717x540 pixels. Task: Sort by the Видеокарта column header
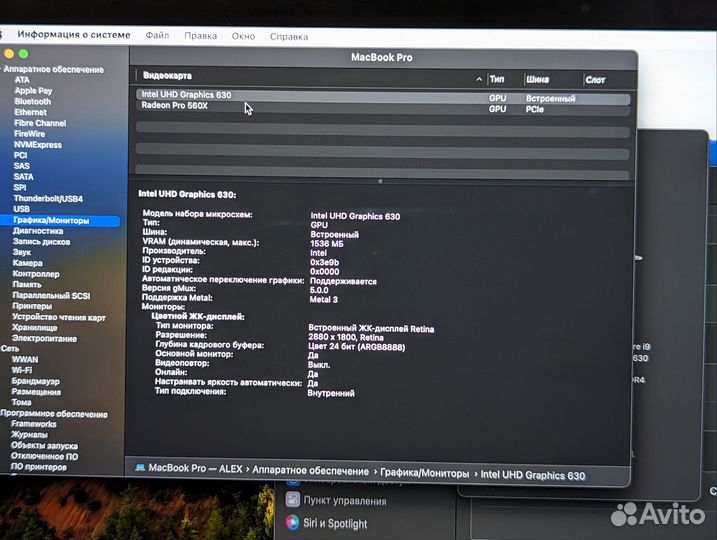pos(167,76)
